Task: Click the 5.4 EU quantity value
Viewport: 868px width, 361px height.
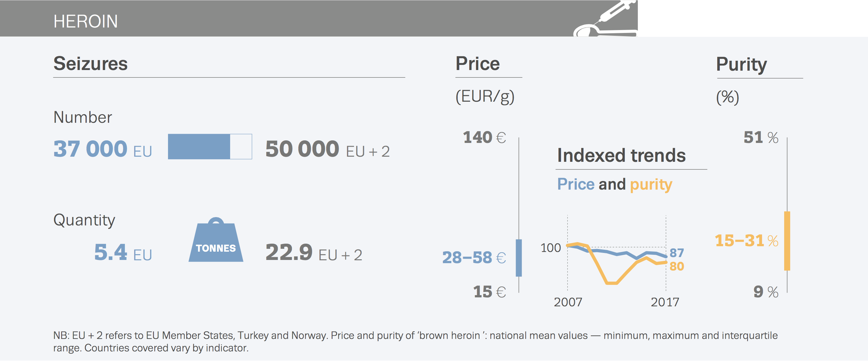Action: 123,253
